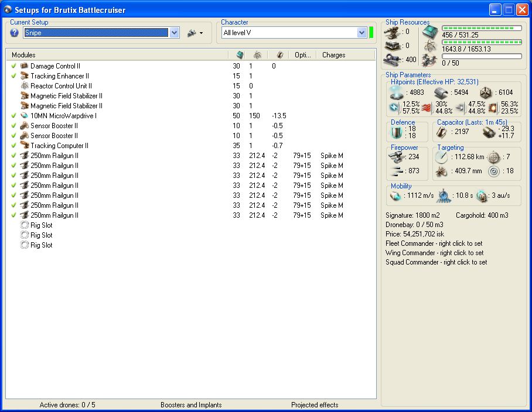Click the EM resistance icon beside 12.5%
Image resolution: width=532 pixels, height=412 pixels.
point(394,108)
